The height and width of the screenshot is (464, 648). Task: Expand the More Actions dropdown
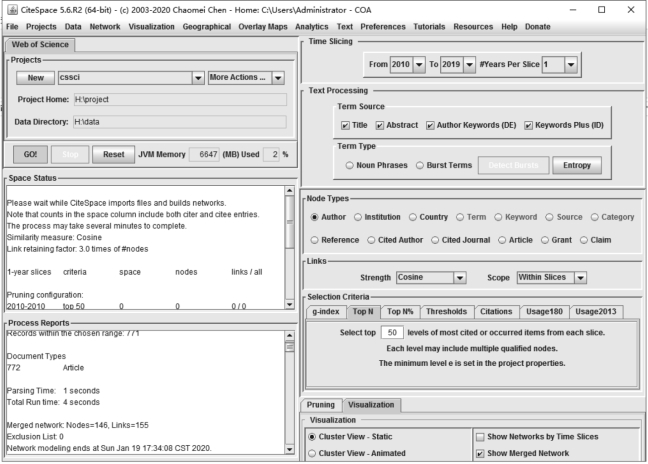[x=278, y=77]
